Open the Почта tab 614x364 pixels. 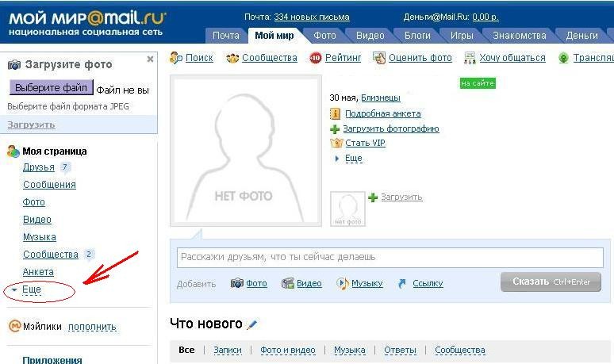click(x=225, y=36)
